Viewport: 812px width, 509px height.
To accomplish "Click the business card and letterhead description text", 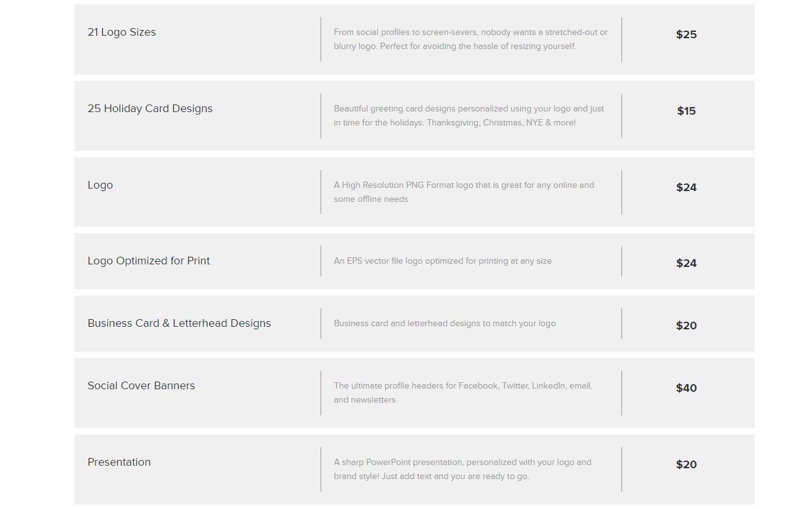I will [444, 324].
